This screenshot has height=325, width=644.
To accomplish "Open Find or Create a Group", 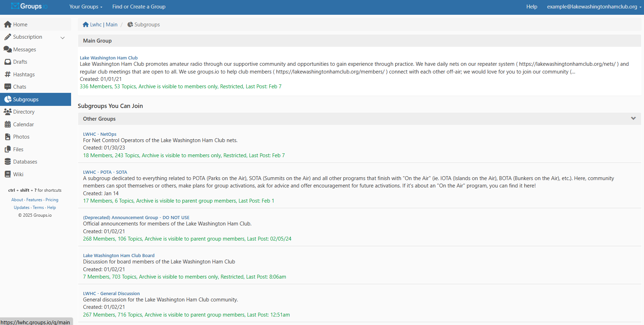I will click(x=139, y=7).
